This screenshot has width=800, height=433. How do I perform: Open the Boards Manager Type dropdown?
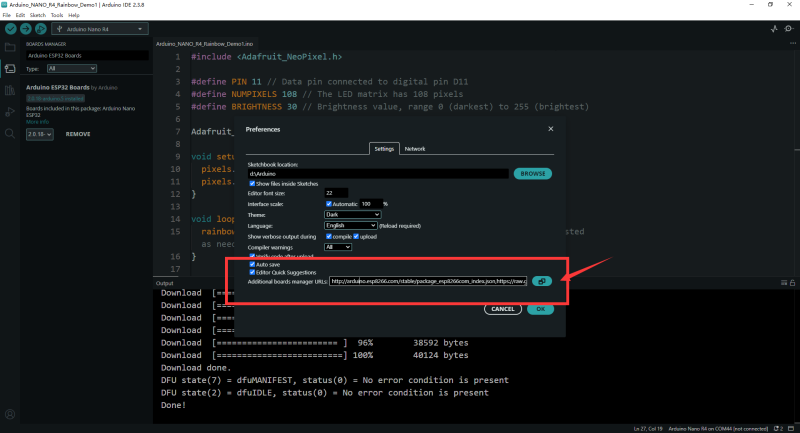(71, 68)
